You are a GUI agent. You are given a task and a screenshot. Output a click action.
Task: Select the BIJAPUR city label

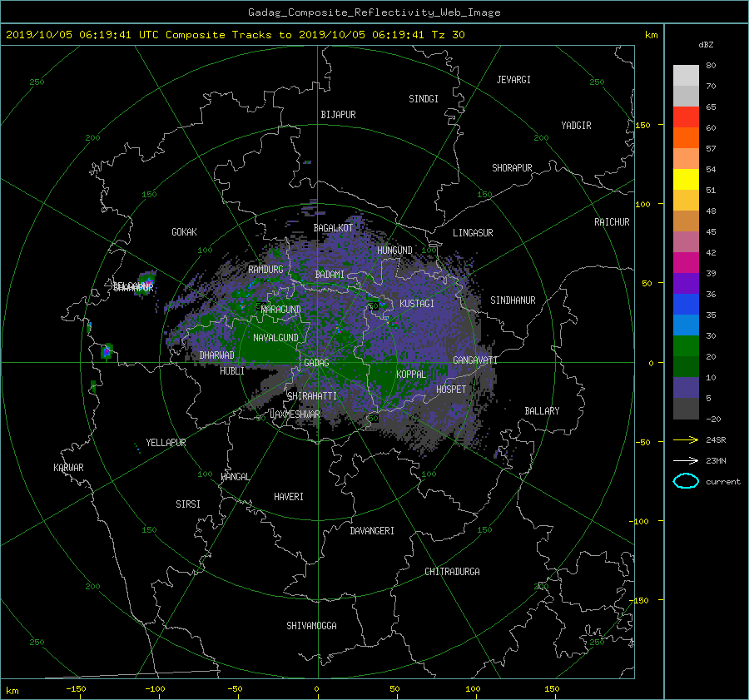click(338, 115)
